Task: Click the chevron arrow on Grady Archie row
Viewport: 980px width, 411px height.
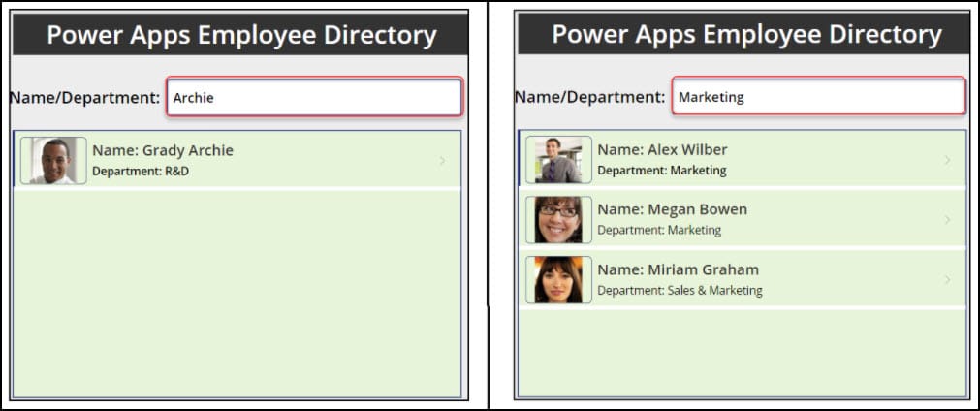Action: tap(442, 161)
